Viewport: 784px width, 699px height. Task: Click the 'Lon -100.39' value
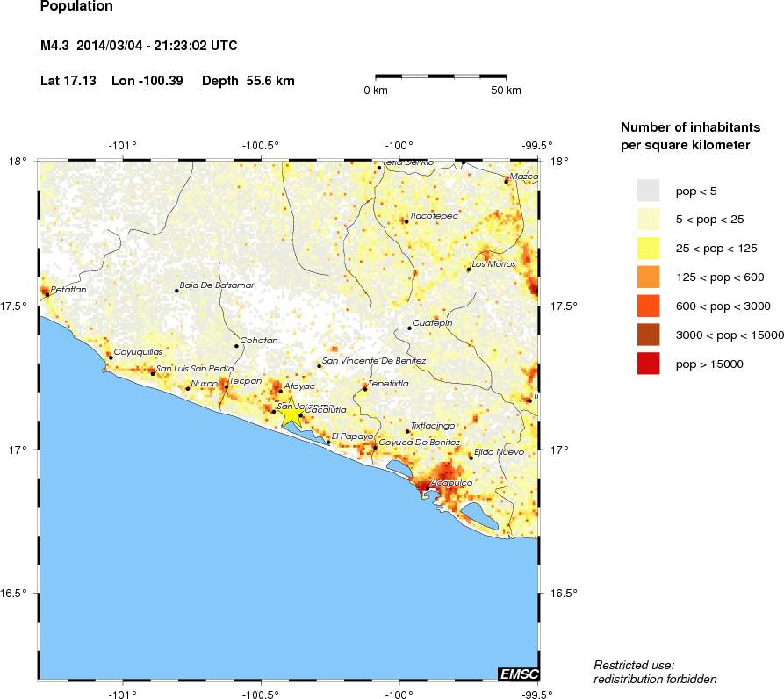pyautogui.click(x=147, y=81)
